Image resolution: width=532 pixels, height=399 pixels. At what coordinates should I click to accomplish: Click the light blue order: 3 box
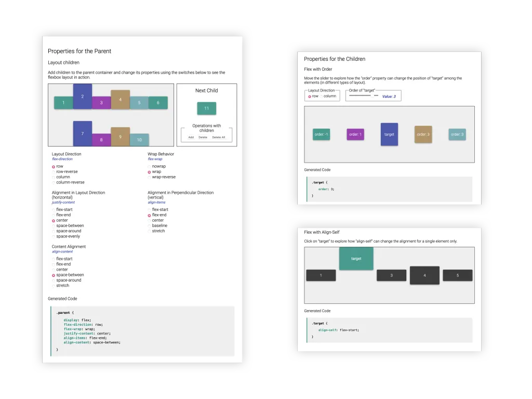(x=457, y=135)
